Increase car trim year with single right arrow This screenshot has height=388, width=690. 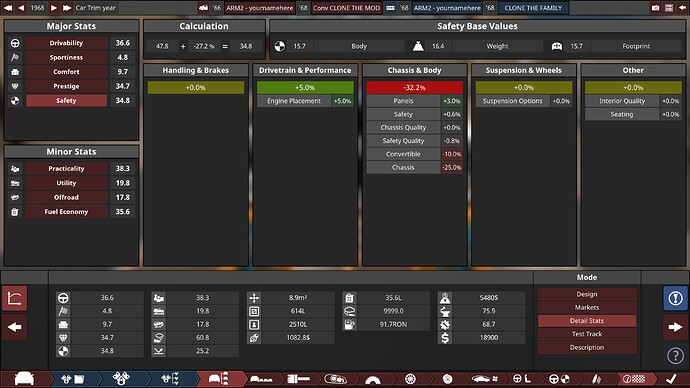54,8
